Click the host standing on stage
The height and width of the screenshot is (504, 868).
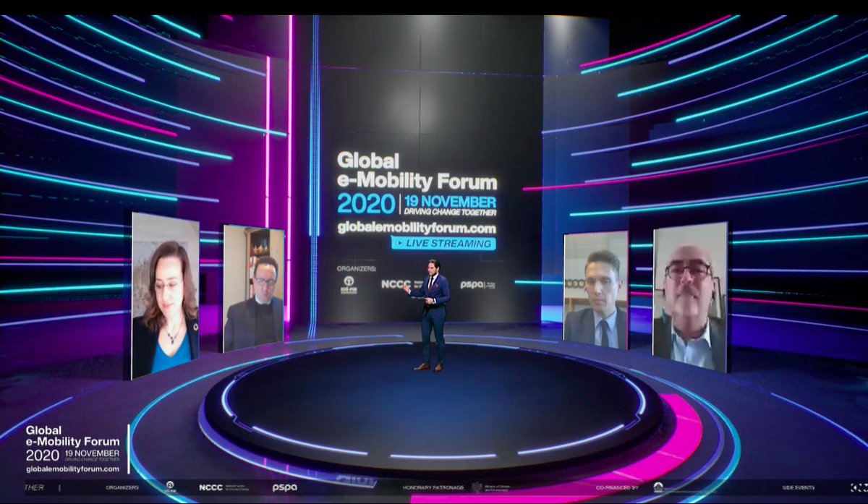[x=432, y=315]
